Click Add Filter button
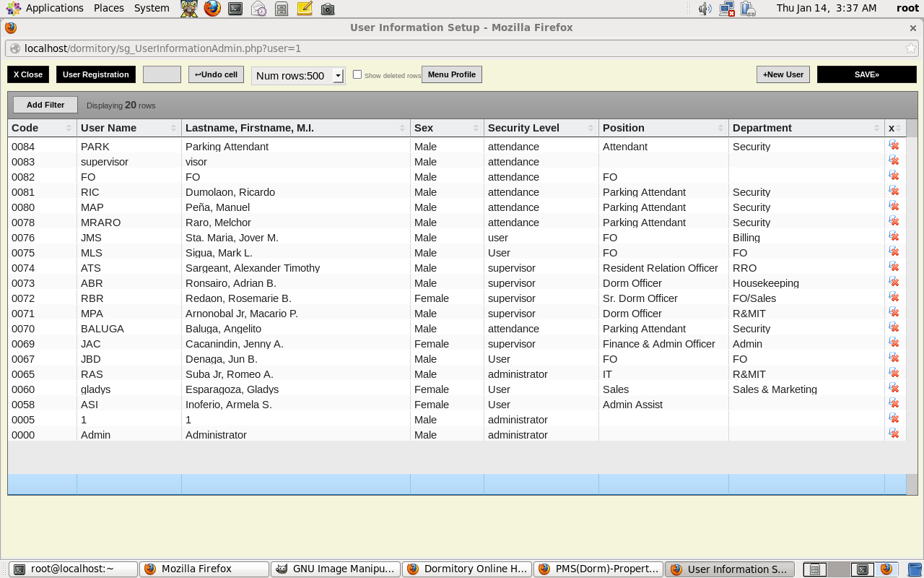This screenshot has width=924, height=578. click(x=45, y=105)
